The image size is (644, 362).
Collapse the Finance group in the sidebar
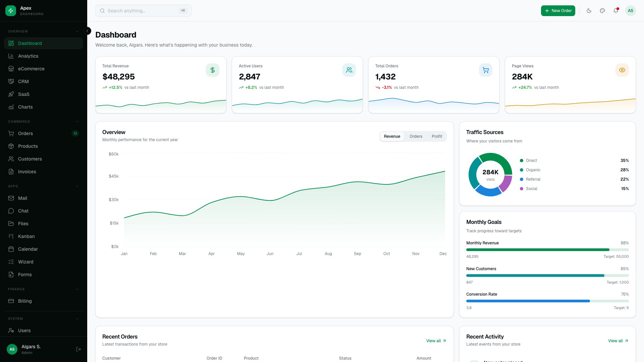click(77, 289)
